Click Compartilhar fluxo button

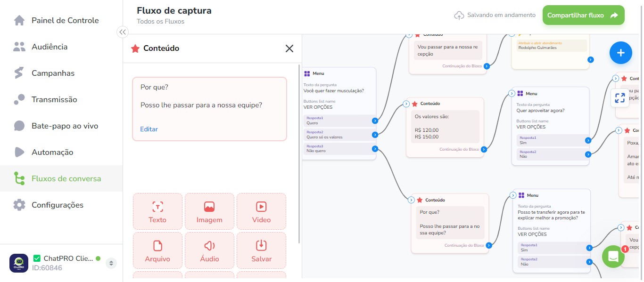583,15
